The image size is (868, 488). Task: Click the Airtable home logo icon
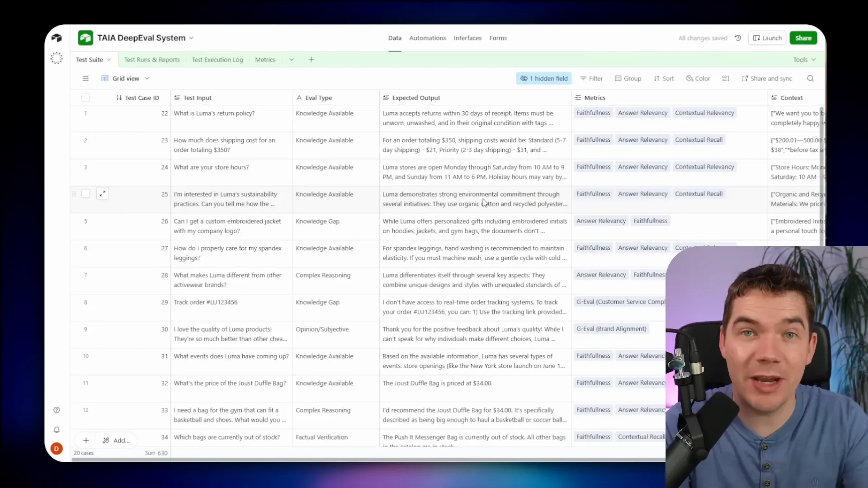[57, 38]
